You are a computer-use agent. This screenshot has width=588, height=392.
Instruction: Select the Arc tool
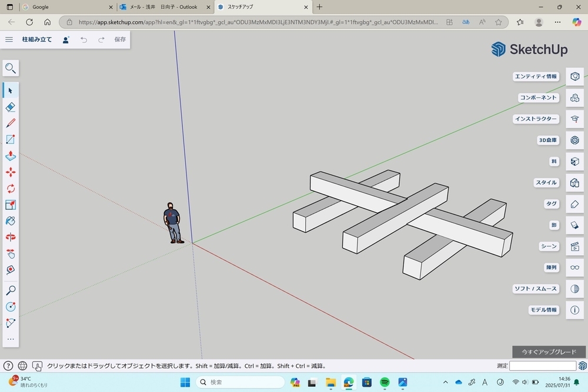tap(11, 323)
